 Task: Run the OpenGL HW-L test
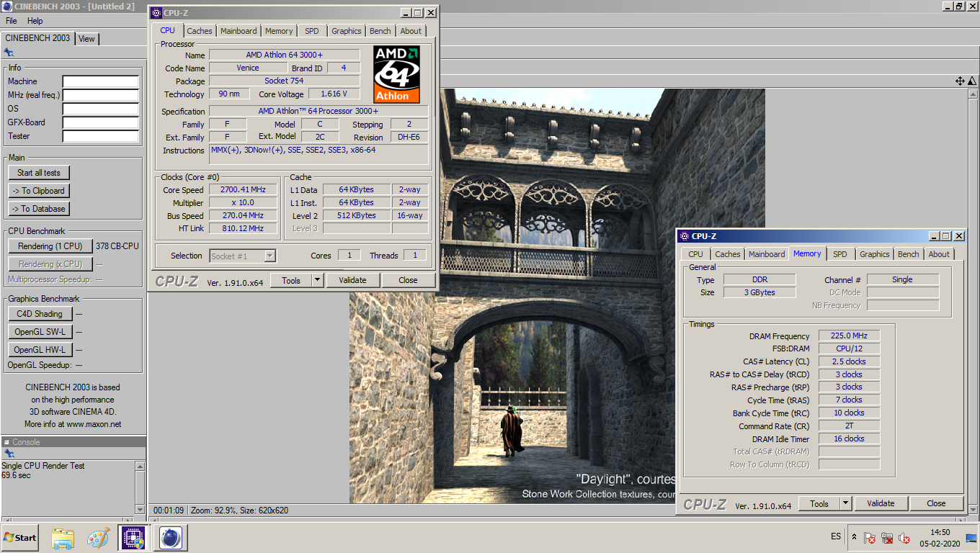pyautogui.click(x=40, y=350)
